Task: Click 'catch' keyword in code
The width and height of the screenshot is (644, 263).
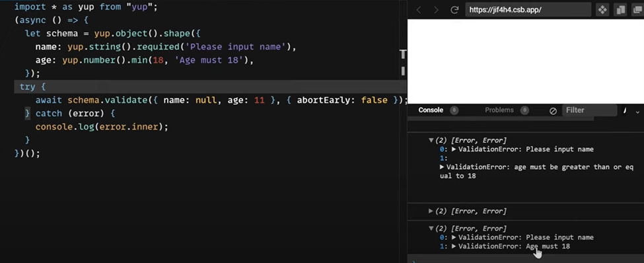Action: click(49, 114)
